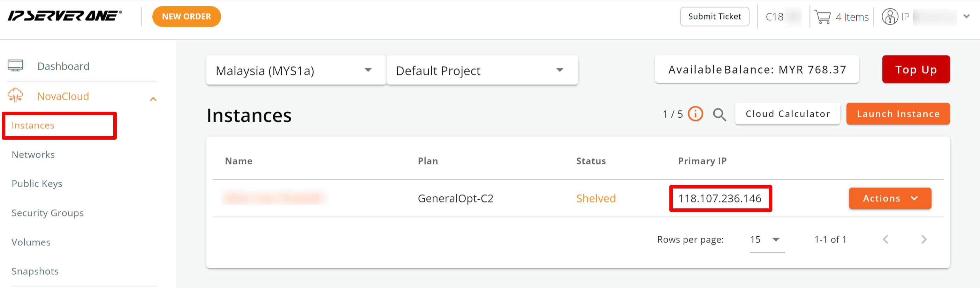980x288 pixels.
Task: Collapse the NovaCloud menu chevron
Action: (153, 99)
